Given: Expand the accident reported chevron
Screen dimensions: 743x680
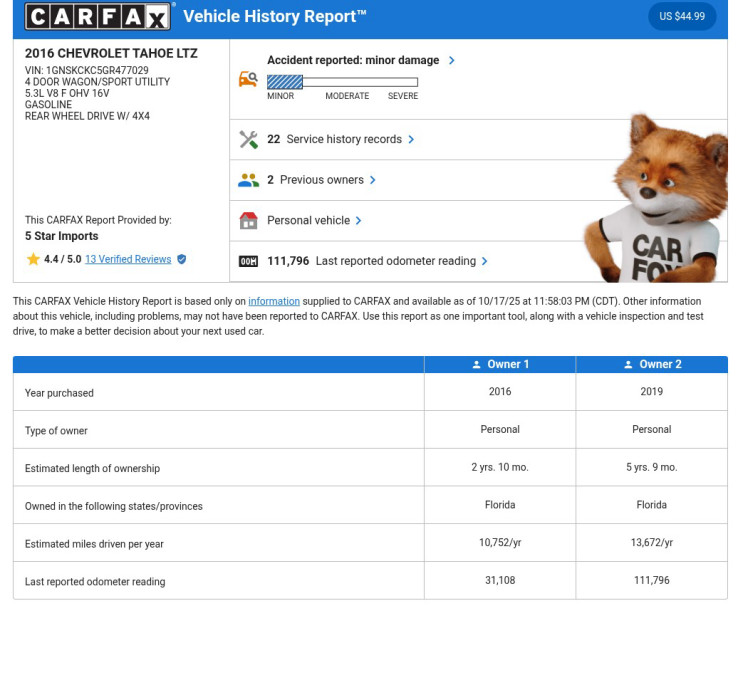Looking at the screenshot, I should (452, 61).
